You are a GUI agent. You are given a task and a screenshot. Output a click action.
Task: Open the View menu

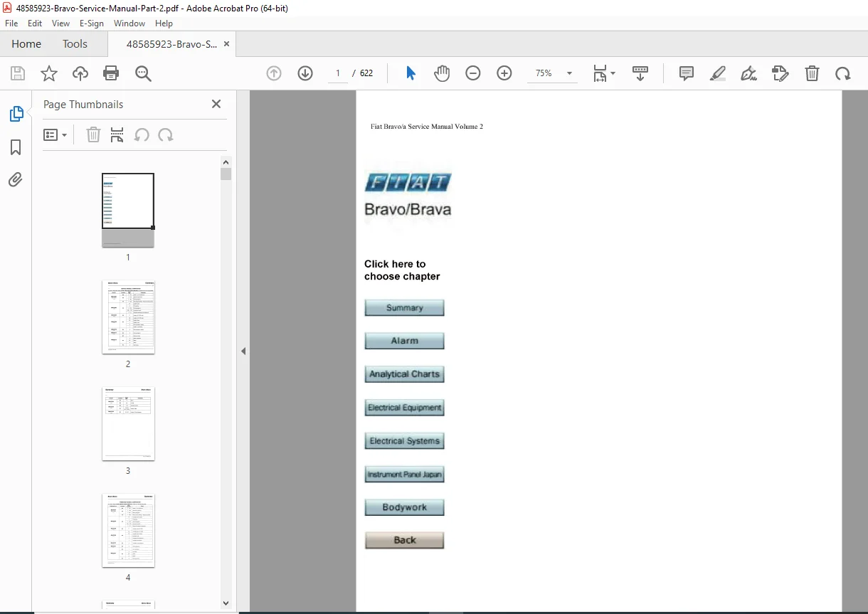pos(61,23)
